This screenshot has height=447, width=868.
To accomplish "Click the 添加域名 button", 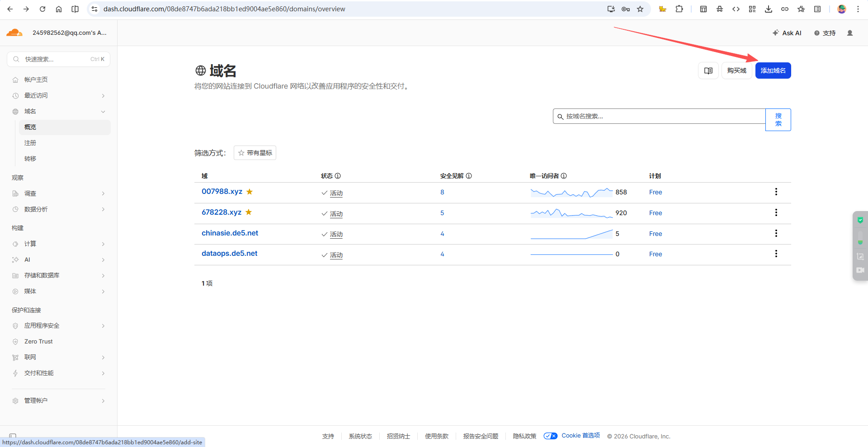I will click(773, 71).
